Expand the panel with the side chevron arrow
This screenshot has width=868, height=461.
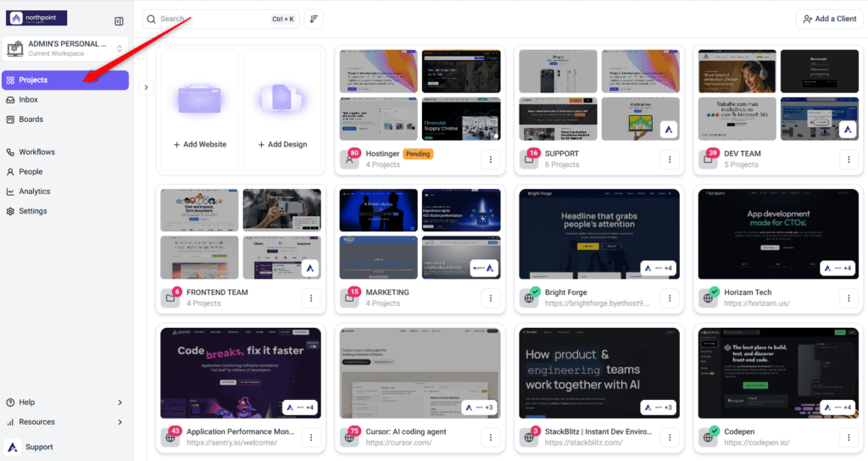tap(146, 87)
